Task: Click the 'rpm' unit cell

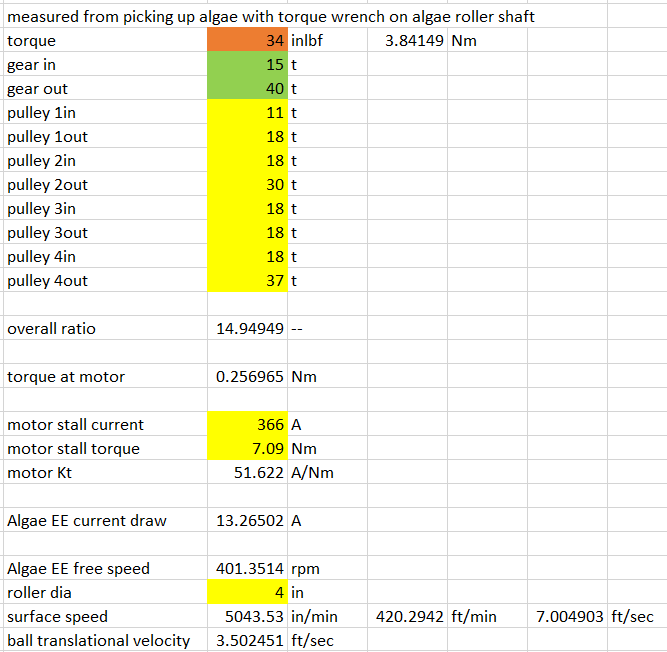Action: (x=328, y=569)
